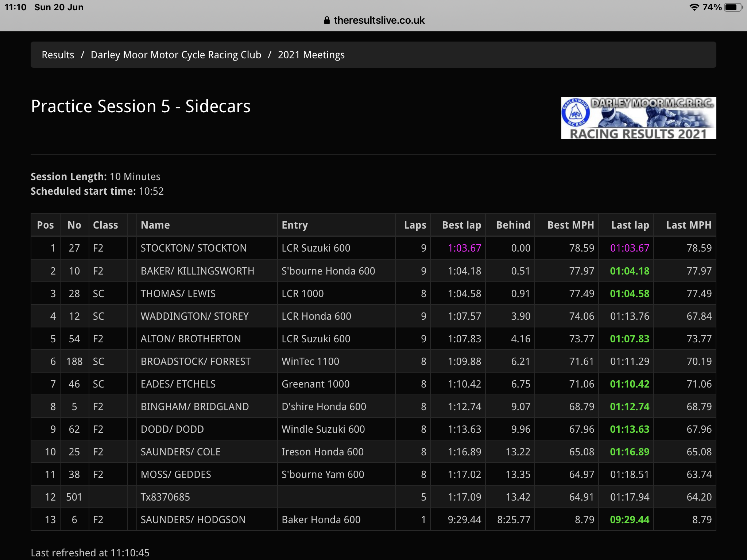Select BAKER/ KILLINGSWORTH name cell
747x560 pixels.
pyautogui.click(x=207, y=271)
